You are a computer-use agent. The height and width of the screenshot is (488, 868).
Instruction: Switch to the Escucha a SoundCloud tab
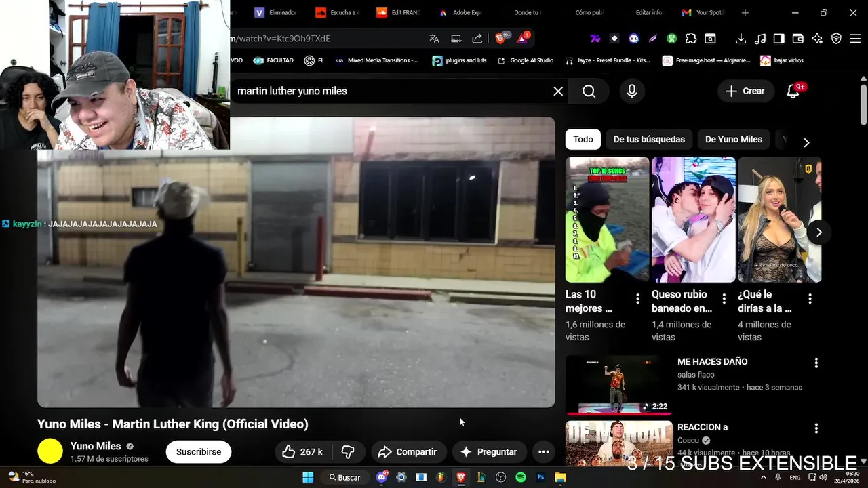337,13
